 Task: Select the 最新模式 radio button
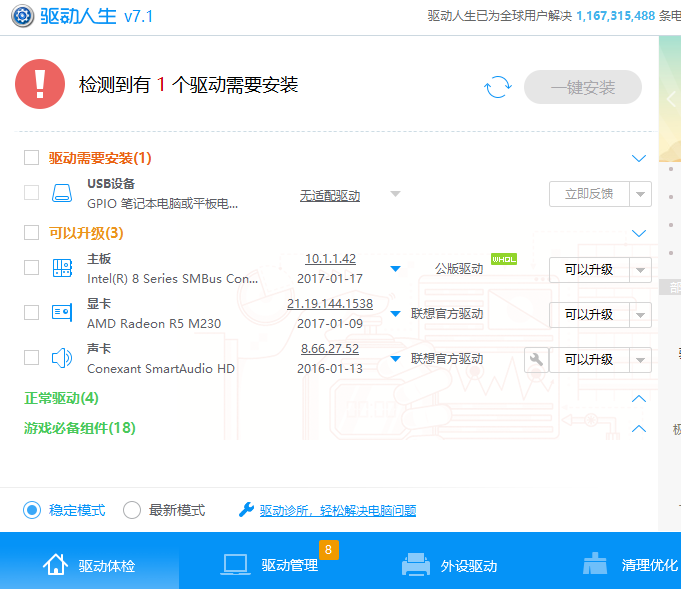coord(132,510)
